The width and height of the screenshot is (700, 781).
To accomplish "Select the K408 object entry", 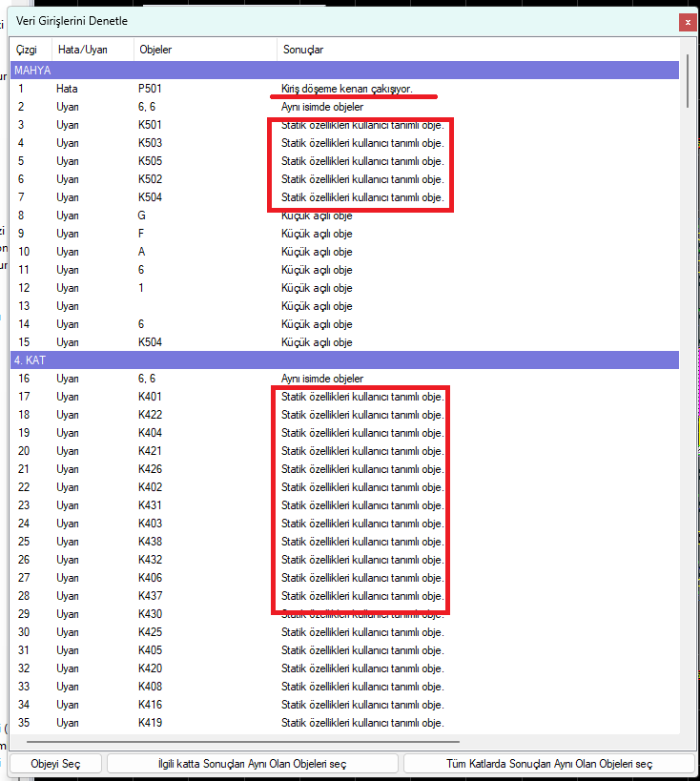I will 150,687.
